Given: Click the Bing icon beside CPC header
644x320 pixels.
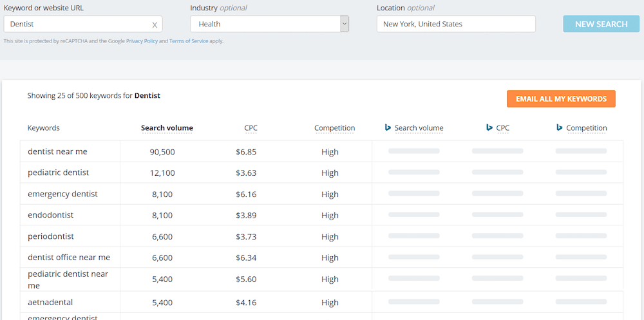Looking at the screenshot, I should tap(489, 127).
